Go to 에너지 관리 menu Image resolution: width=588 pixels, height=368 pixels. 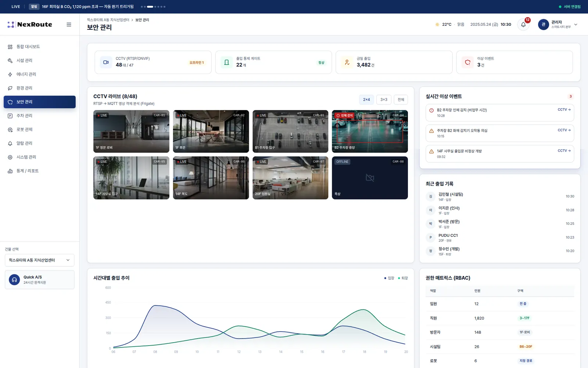pos(40,74)
